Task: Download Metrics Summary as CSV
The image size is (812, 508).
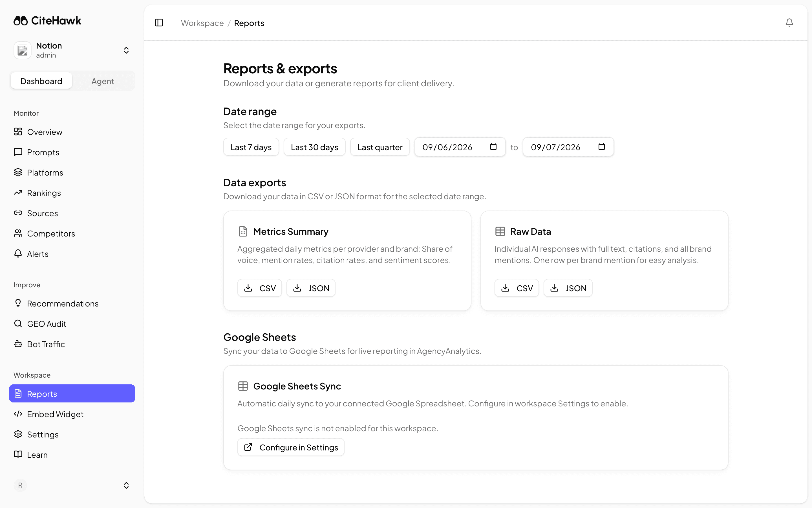Action: point(260,288)
